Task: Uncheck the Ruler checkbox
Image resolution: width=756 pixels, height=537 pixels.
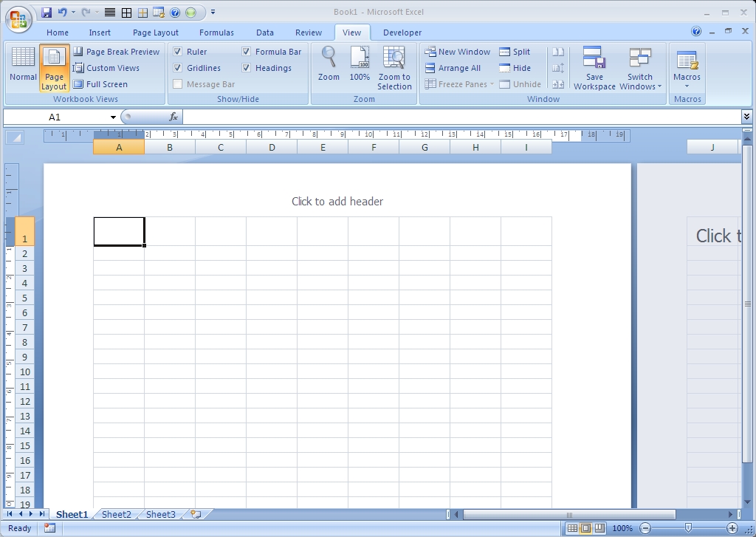Action: click(x=177, y=52)
